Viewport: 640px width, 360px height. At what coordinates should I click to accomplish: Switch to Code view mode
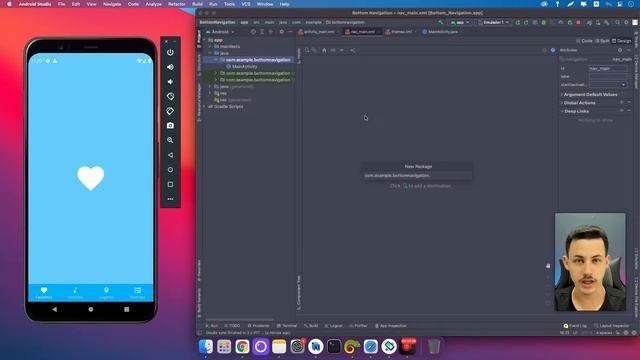[x=584, y=41]
